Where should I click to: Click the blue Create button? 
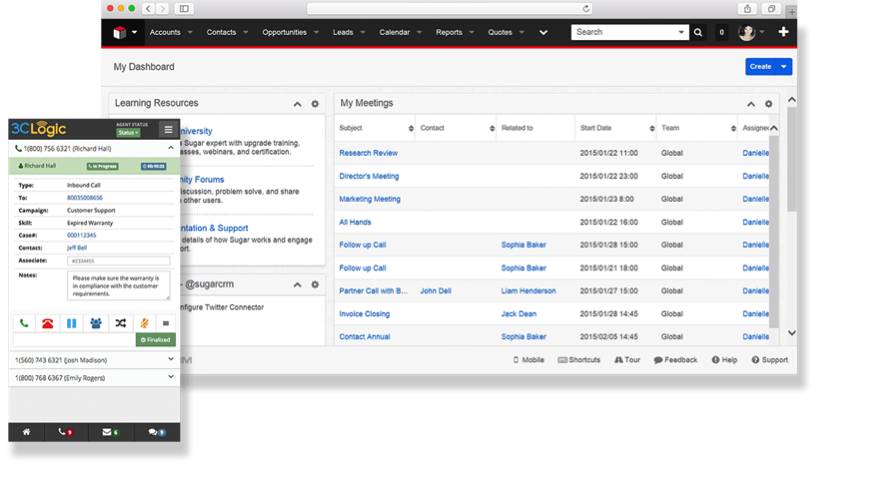click(x=760, y=67)
